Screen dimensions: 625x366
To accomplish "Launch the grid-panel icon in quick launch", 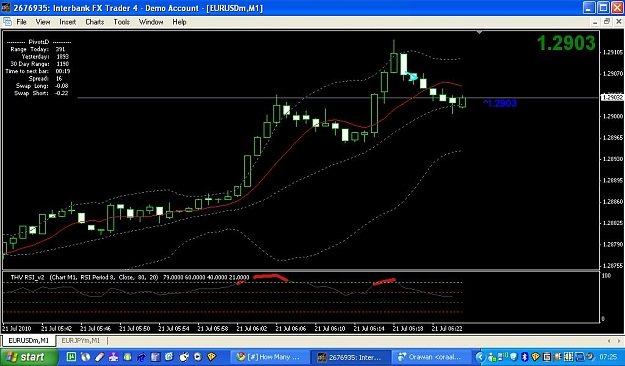I will pyautogui.click(x=155, y=356).
